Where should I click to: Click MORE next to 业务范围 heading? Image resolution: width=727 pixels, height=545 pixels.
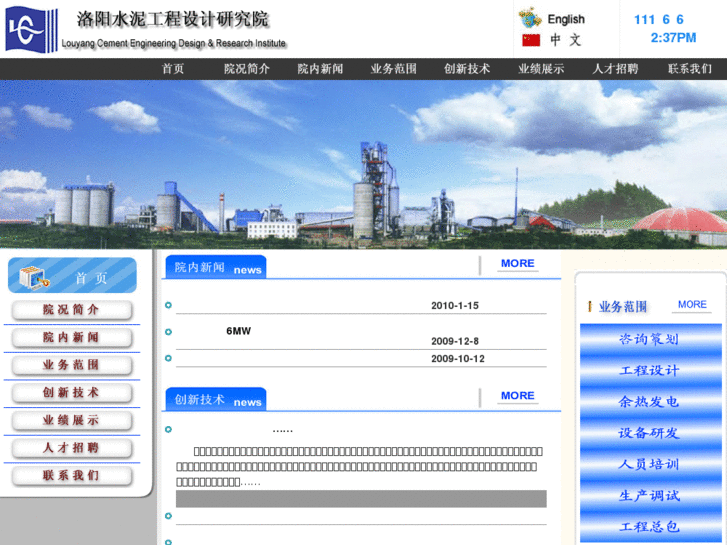pyautogui.click(x=692, y=305)
